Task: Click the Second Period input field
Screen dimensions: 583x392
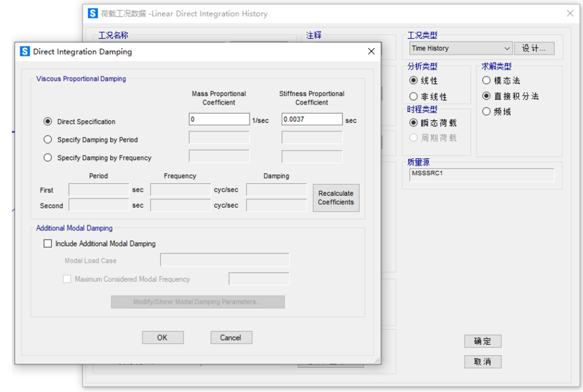Action: pos(99,205)
